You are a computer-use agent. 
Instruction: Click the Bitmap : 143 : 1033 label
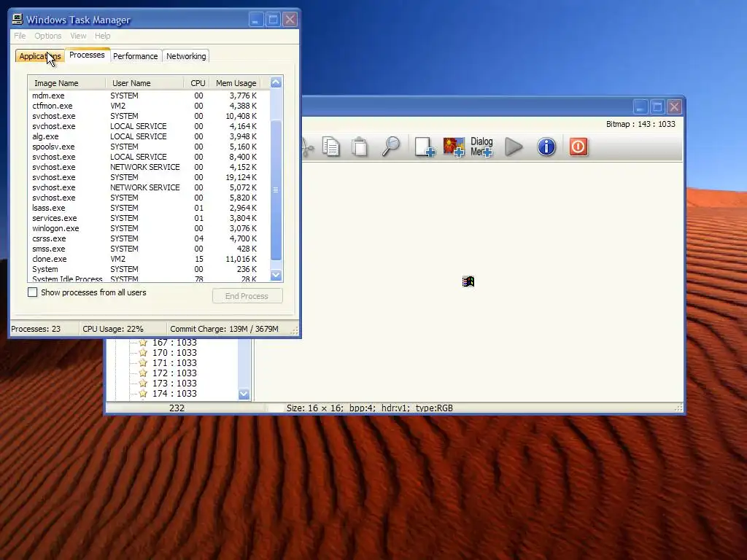[640, 124]
